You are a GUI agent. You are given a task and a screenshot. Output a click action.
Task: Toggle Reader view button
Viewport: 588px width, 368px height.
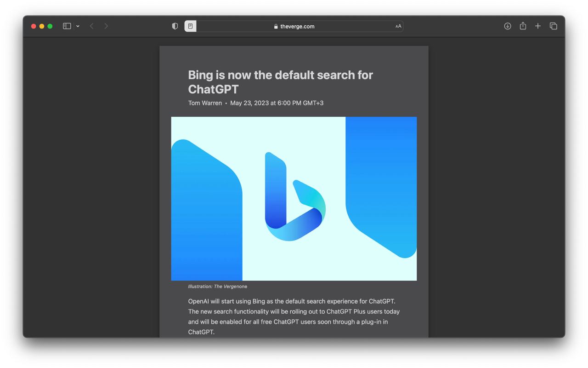pos(190,26)
